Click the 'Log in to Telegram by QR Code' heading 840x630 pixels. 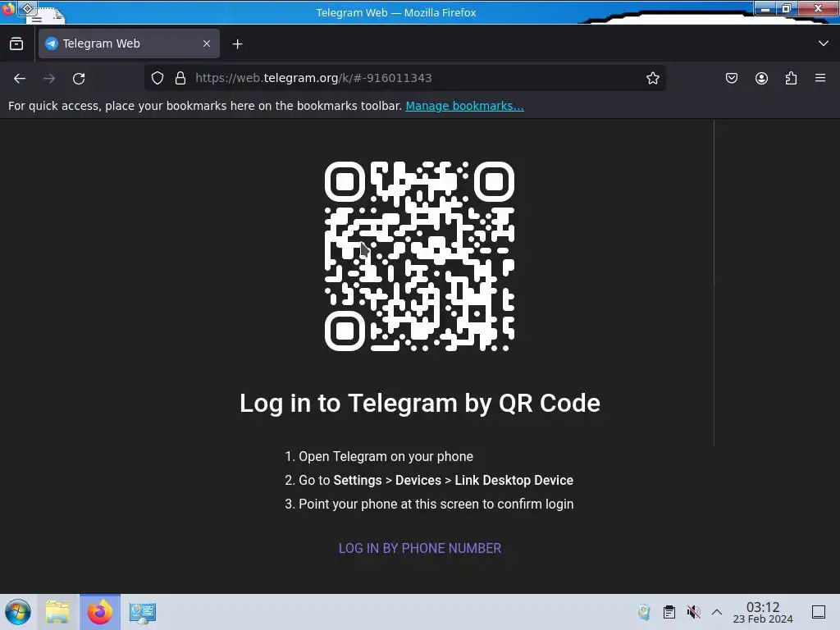pyautogui.click(x=420, y=404)
